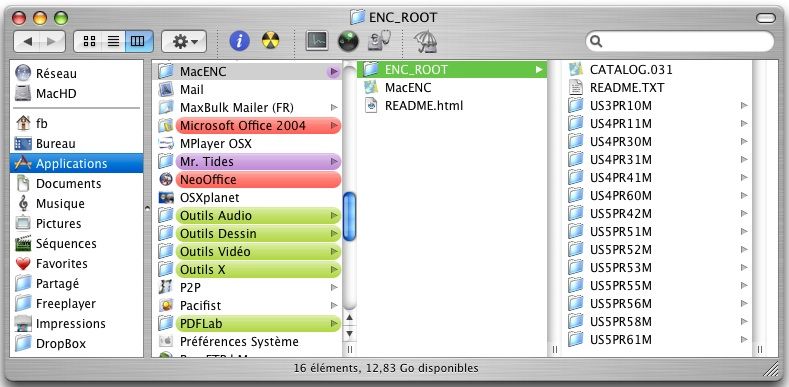Click the toolbar hide pill button
Image resolution: width=789 pixels, height=387 pixels.
765,18
